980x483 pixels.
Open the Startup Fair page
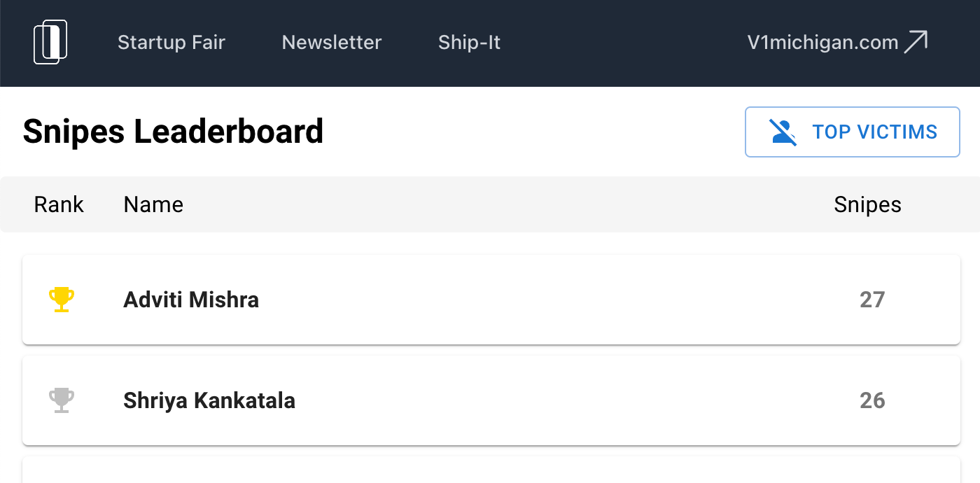coord(171,43)
